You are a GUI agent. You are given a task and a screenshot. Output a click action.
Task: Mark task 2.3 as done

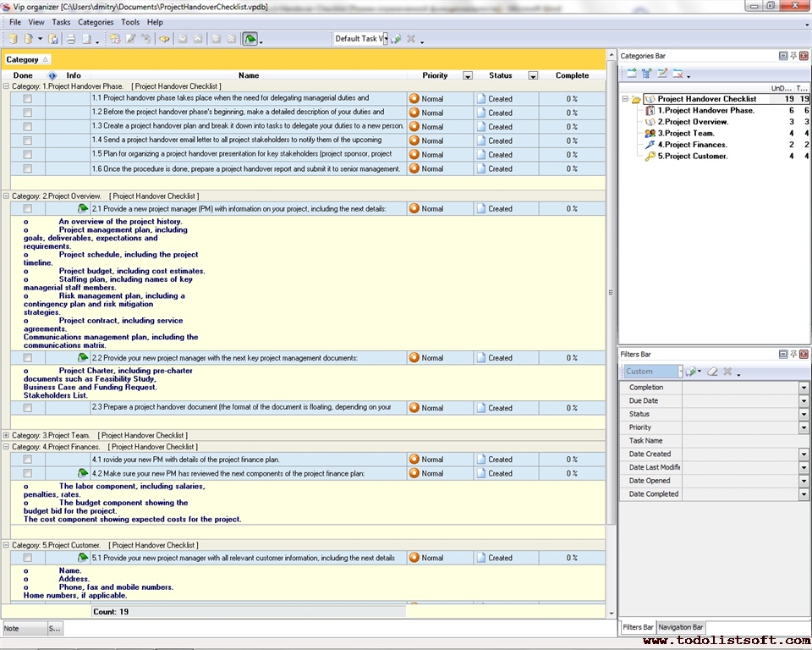pos(28,408)
